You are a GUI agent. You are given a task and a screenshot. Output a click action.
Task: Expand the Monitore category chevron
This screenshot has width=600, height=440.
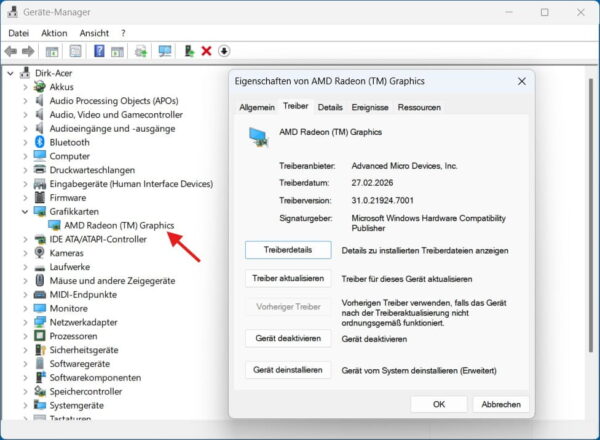[25, 308]
